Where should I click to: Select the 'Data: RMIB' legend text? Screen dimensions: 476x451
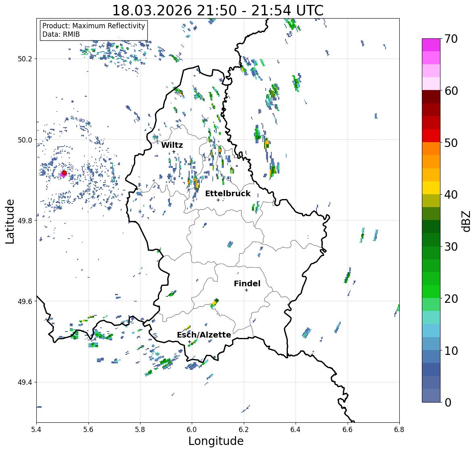pyautogui.click(x=61, y=34)
